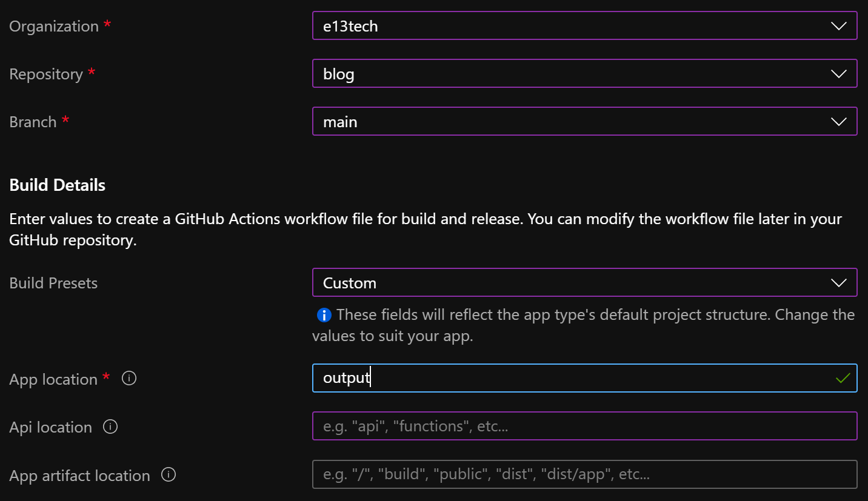
Task: Click the info icon beside Api location
Action: click(110, 426)
